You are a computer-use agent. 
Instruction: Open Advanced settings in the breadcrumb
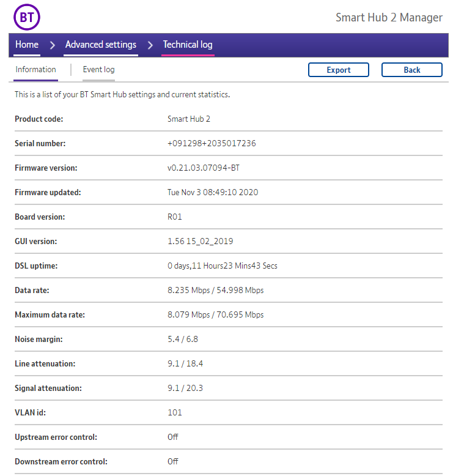tap(101, 45)
